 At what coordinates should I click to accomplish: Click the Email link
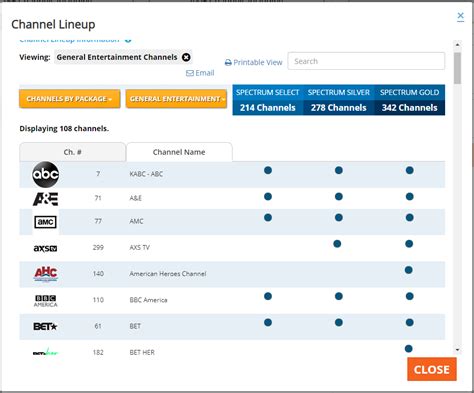click(x=200, y=73)
